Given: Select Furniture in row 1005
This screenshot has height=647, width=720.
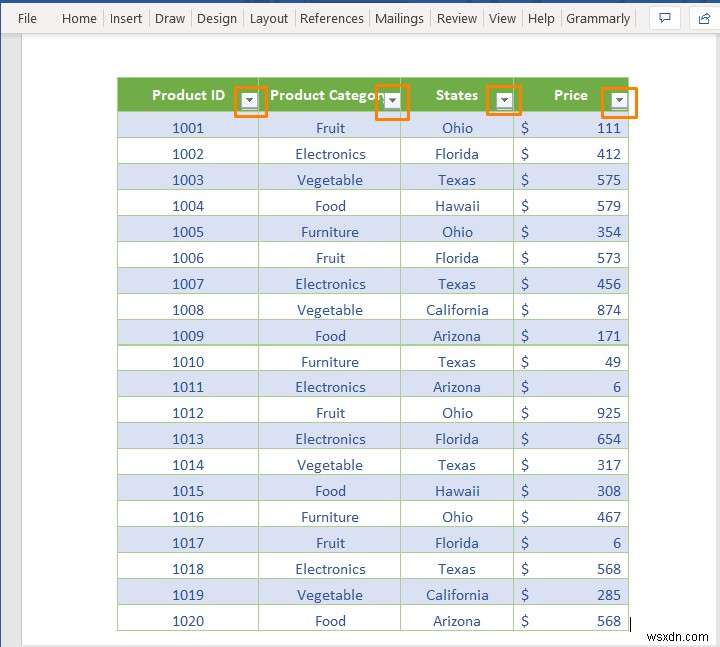Looking at the screenshot, I should [330, 232].
